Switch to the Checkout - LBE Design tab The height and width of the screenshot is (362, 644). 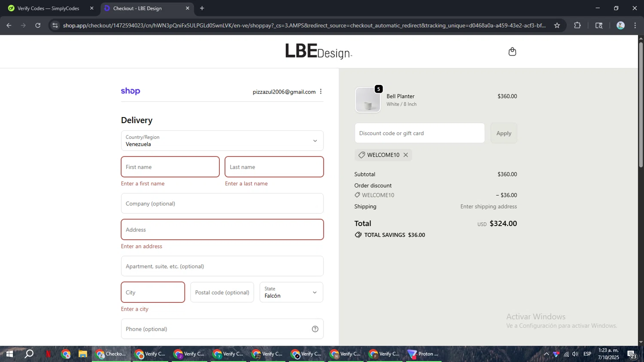tap(146, 8)
